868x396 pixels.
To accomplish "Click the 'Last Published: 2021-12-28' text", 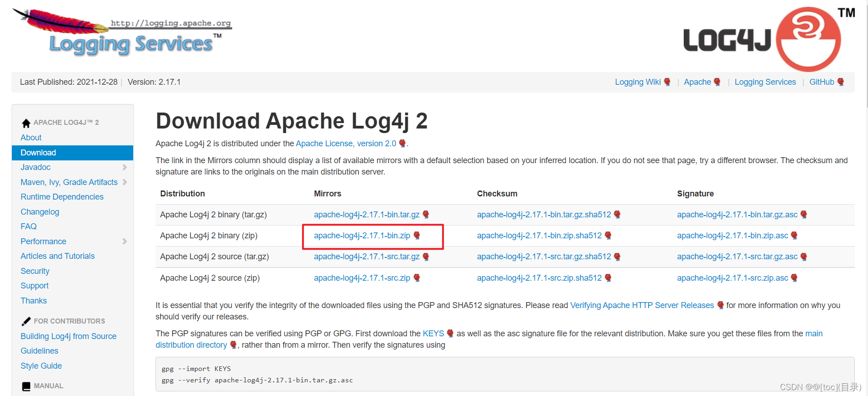I will (x=68, y=82).
